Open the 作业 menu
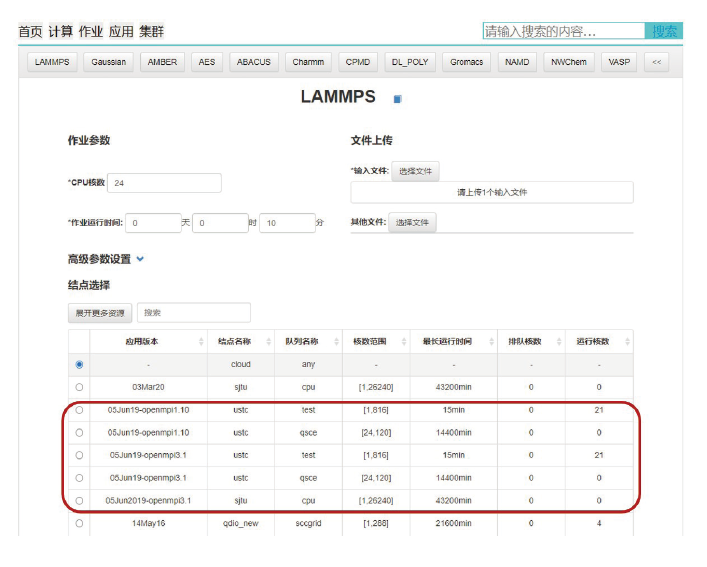This screenshot has width=707, height=567. coord(91,32)
